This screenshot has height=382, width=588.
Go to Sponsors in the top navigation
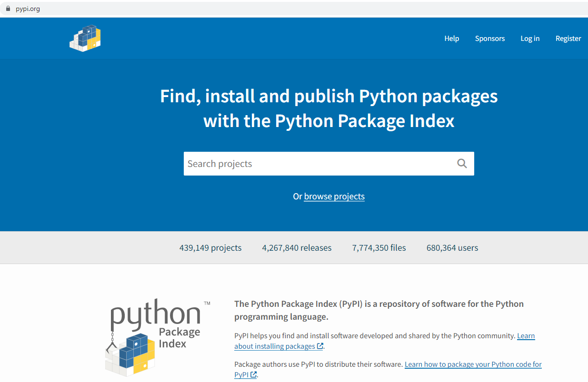[x=489, y=39]
